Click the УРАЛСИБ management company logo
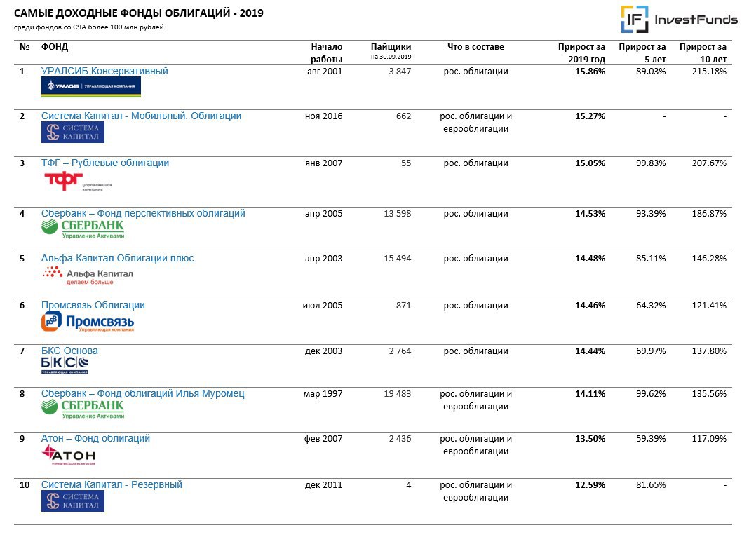 tap(91, 87)
